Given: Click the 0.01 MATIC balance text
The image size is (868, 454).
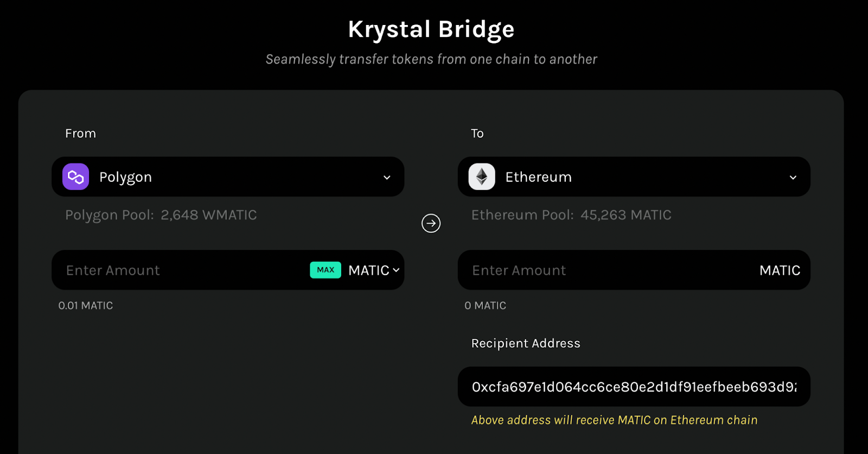Looking at the screenshot, I should [86, 306].
